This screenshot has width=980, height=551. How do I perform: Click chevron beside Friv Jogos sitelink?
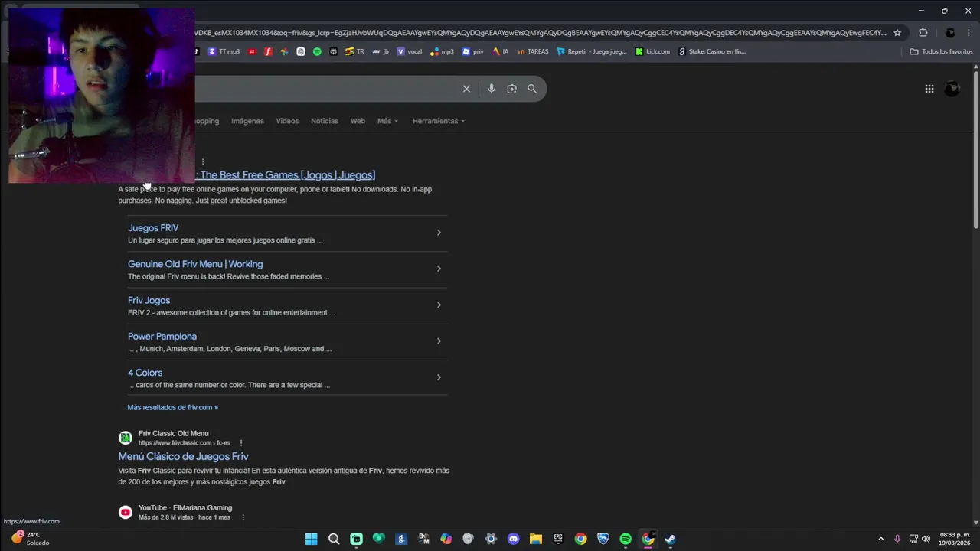click(x=439, y=305)
